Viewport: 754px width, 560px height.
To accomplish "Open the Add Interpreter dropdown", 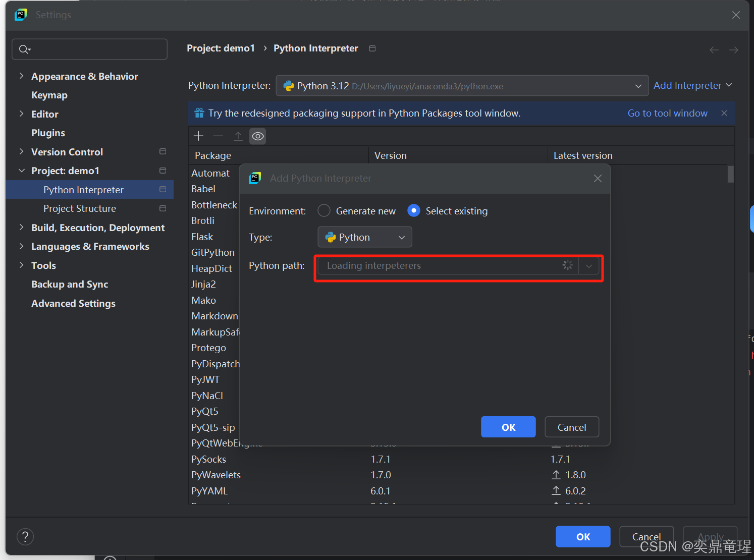I will click(692, 85).
